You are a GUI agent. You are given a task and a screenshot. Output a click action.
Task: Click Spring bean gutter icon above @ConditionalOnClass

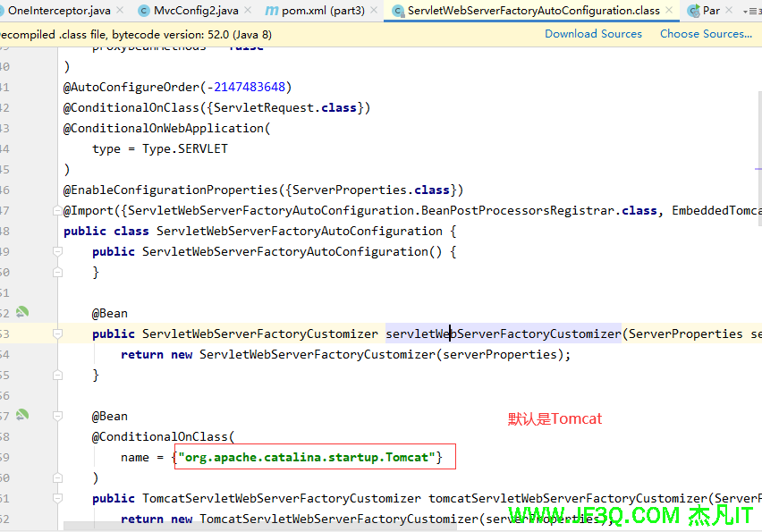(21, 416)
